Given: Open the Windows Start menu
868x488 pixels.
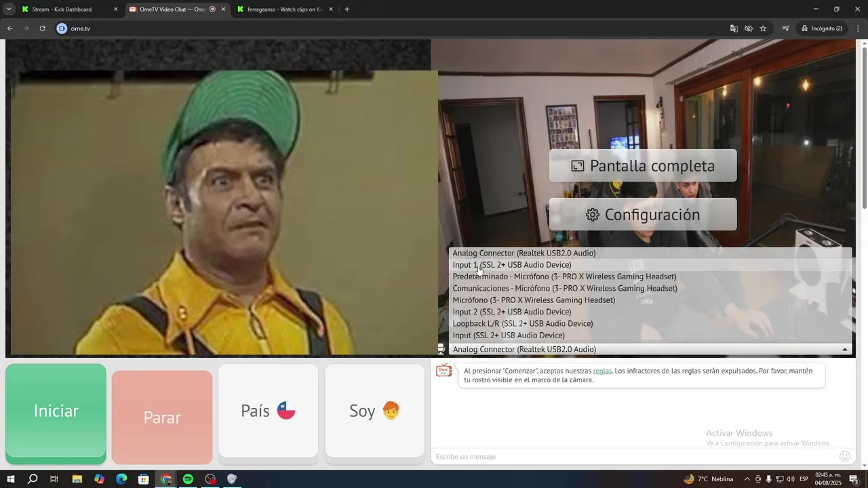Looking at the screenshot, I should (11, 479).
